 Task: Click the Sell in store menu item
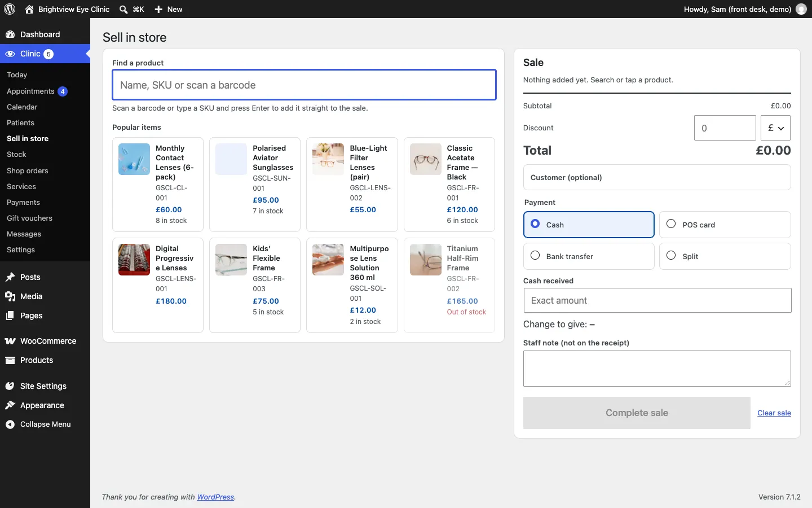(x=28, y=139)
